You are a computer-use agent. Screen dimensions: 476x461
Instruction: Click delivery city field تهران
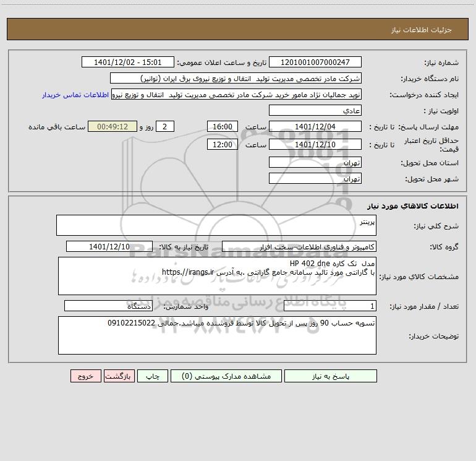[x=315, y=178]
